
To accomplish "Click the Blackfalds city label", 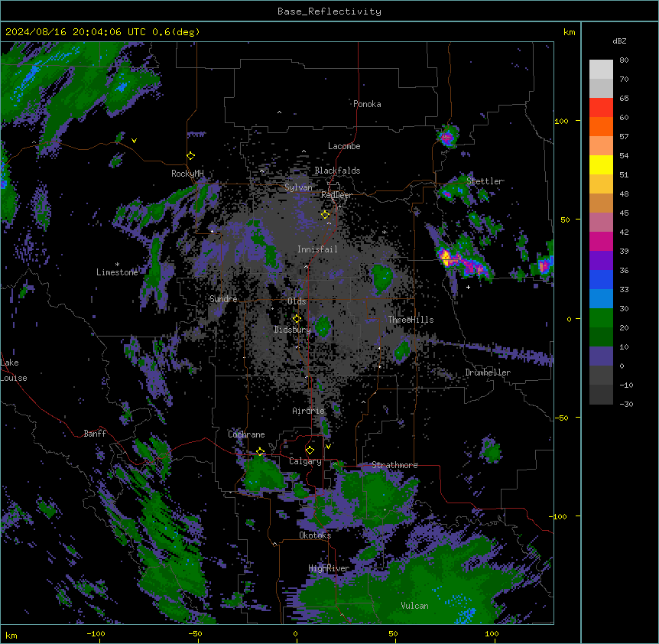I will pos(337,171).
